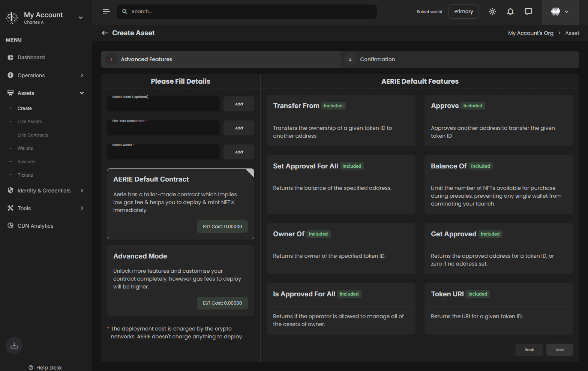Screen dimensions: 588x371
Task: Click the Set Approval For All card
Action: [x=341, y=185]
